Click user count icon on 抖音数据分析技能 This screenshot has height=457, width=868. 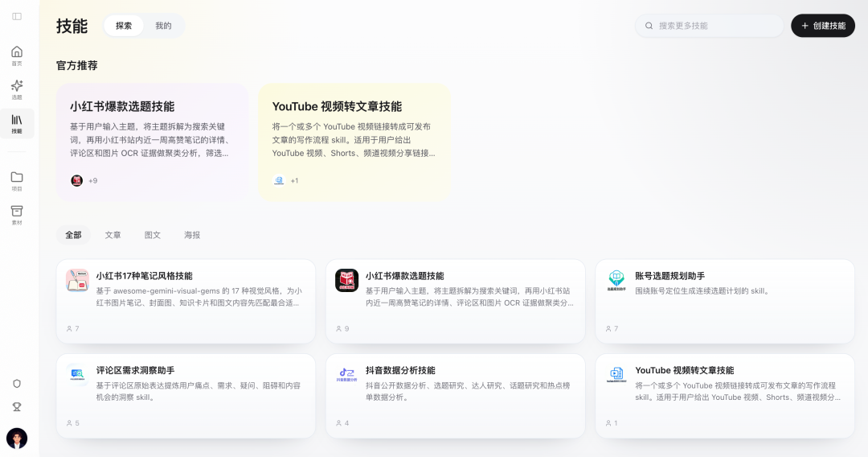[x=339, y=423]
